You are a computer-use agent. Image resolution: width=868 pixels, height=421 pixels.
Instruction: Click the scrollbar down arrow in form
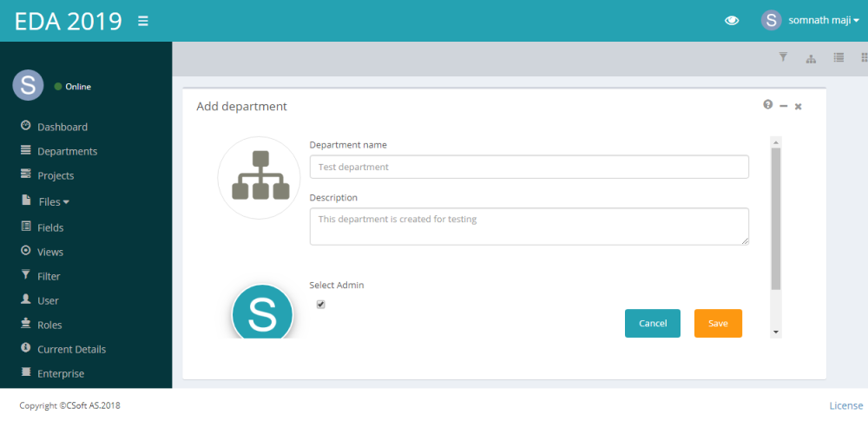tap(776, 332)
